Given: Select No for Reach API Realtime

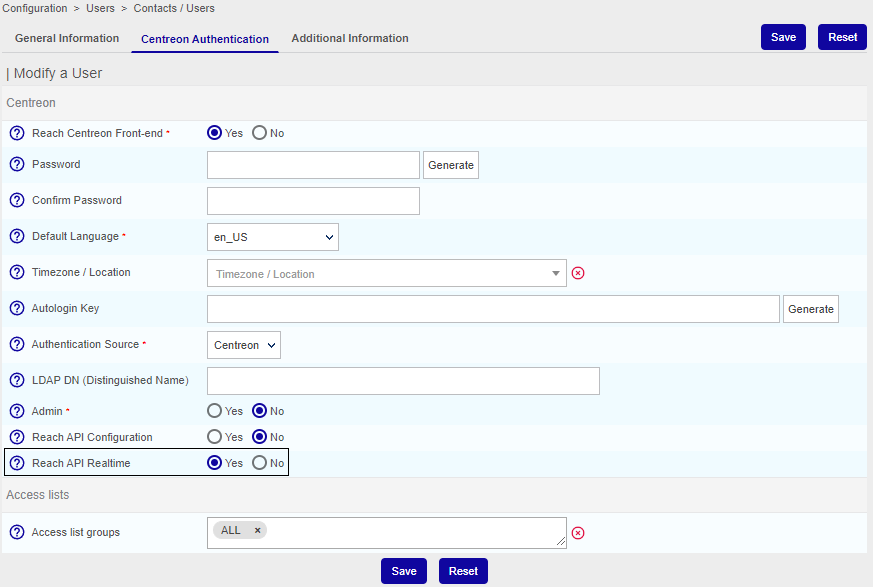Looking at the screenshot, I should pos(259,463).
